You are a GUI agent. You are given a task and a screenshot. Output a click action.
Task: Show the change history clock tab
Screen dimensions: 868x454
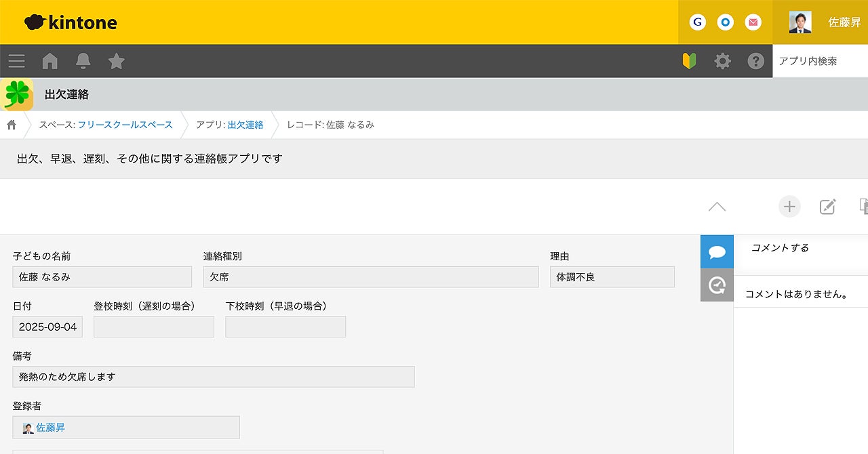pos(717,285)
